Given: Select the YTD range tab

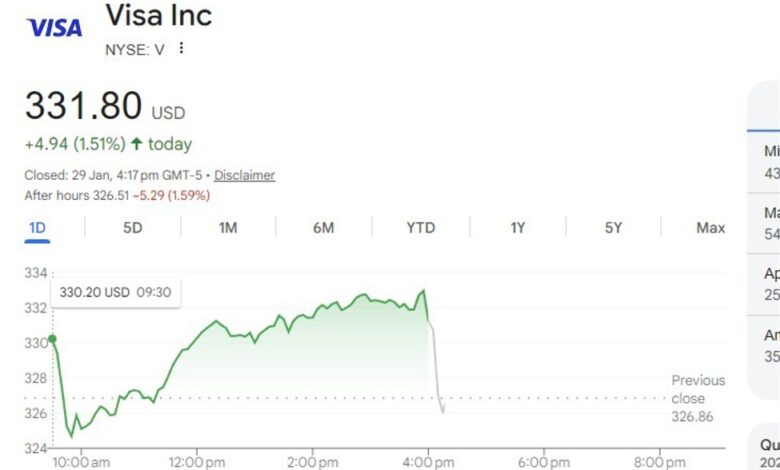Looking at the screenshot, I should (x=421, y=228).
